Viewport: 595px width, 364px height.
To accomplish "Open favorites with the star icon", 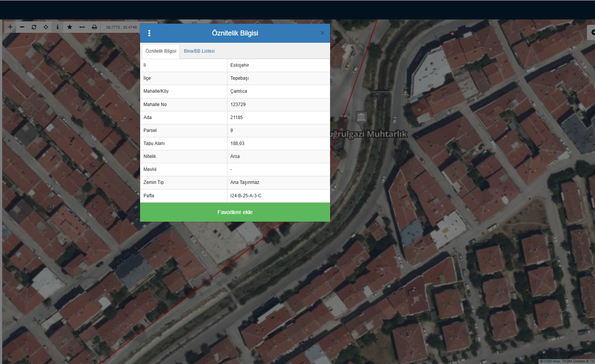I will click(69, 27).
